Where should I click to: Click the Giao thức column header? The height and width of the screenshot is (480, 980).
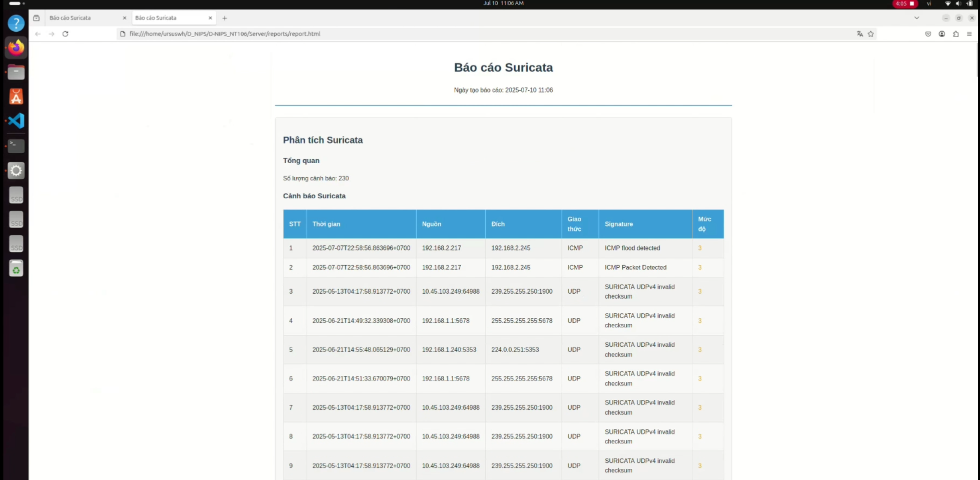[x=580, y=224]
